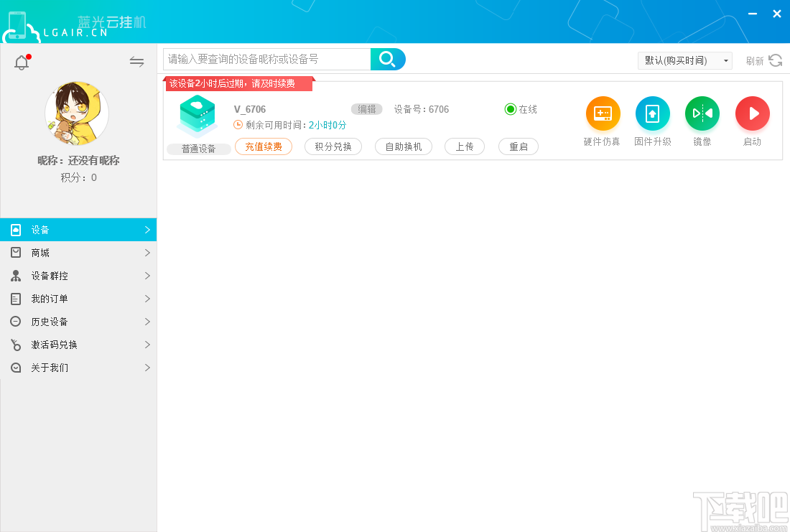Click the 普通设备 label
The image size is (790, 532).
pos(198,149)
